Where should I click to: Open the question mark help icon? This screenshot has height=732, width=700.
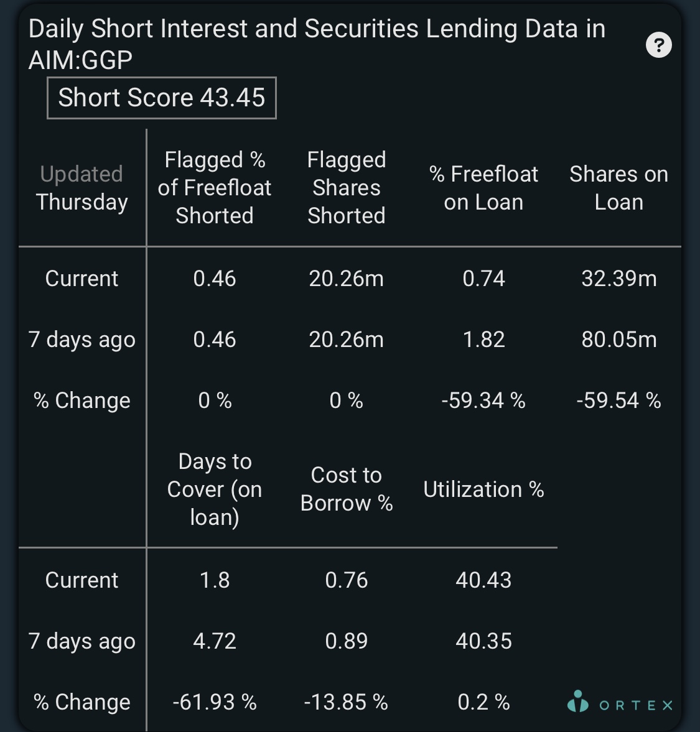(658, 45)
